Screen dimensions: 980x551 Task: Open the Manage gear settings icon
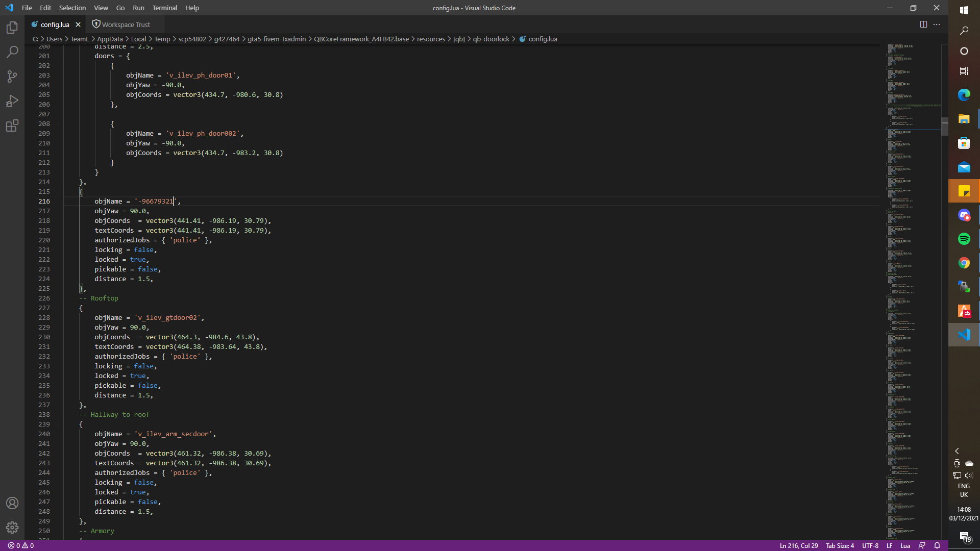tap(12, 528)
